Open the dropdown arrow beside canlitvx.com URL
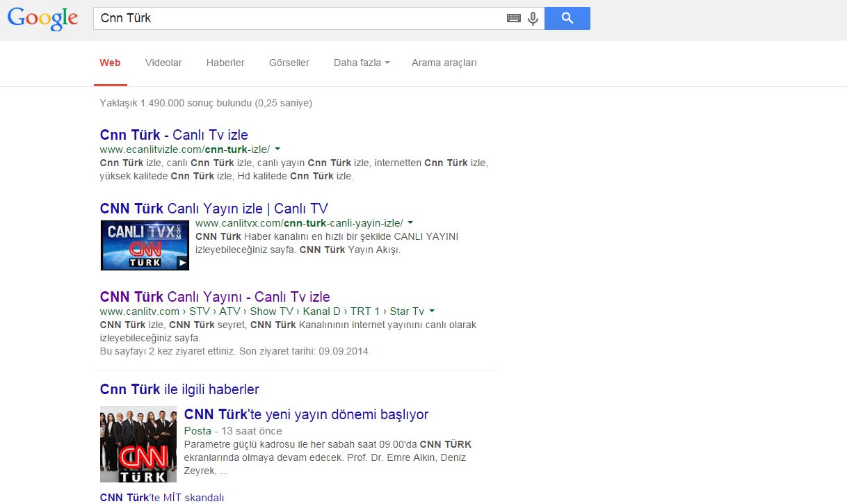847x504 pixels. point(410,222)
